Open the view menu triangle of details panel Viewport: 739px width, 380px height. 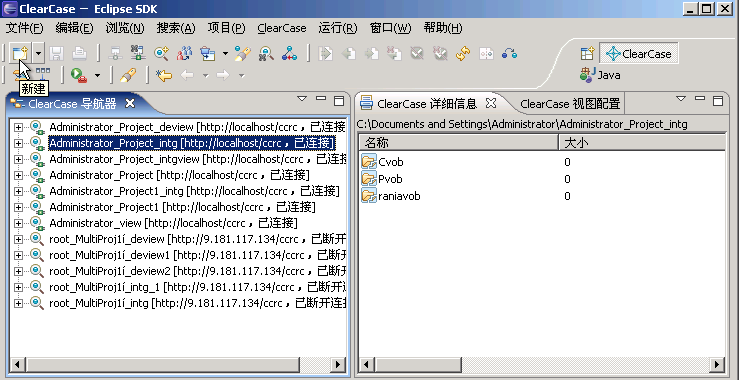tap(681, 99)
